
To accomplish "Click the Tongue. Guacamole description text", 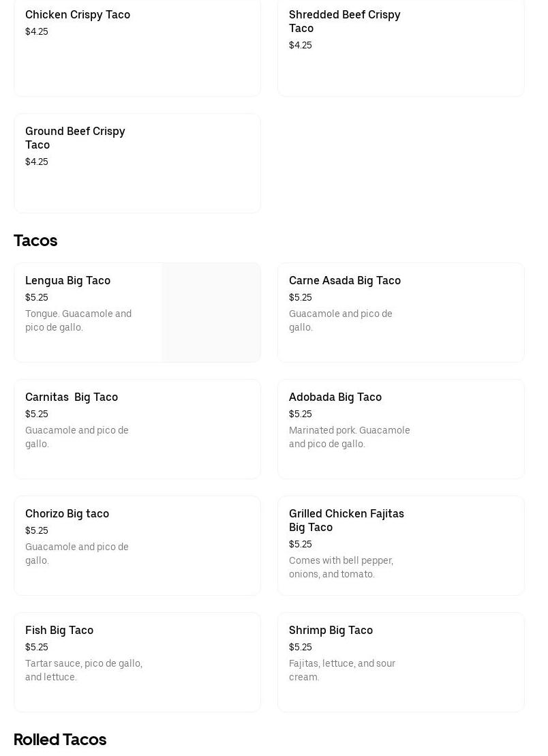I will [x=78, y=321].
